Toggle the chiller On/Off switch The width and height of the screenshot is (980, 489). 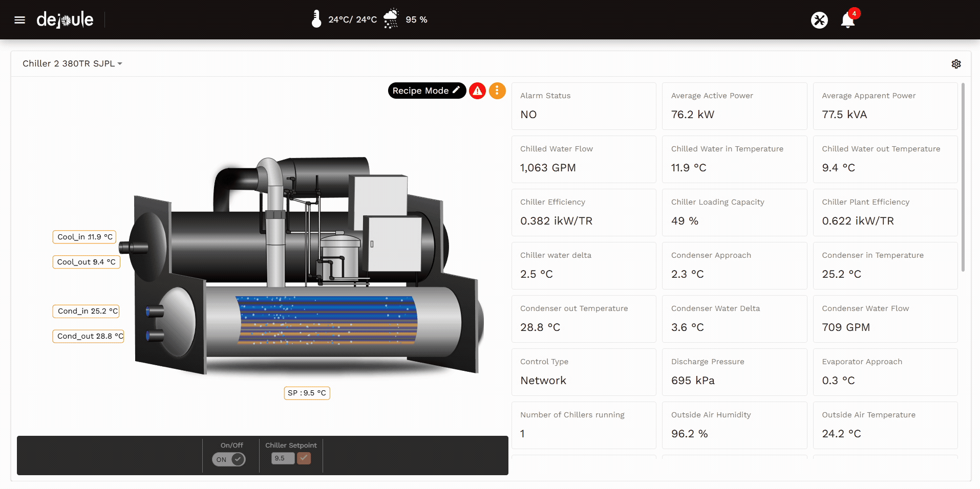tap(229, 459)
